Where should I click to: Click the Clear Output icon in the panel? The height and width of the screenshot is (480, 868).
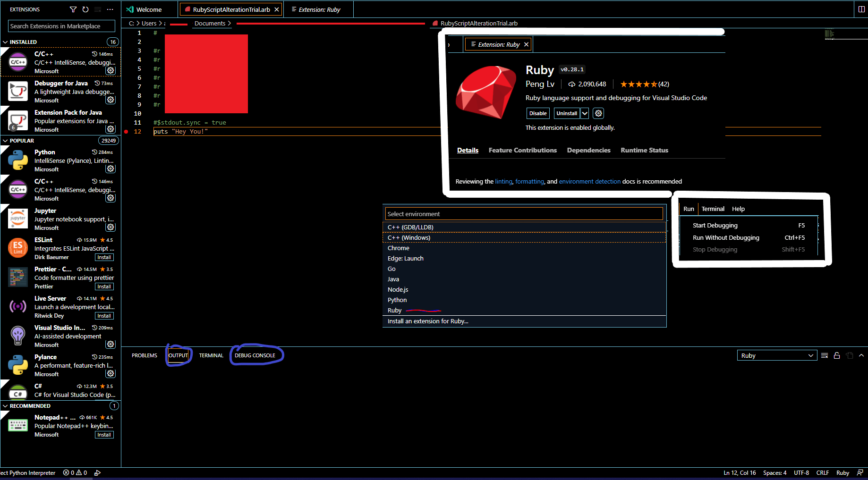click(x=825, y=355)
